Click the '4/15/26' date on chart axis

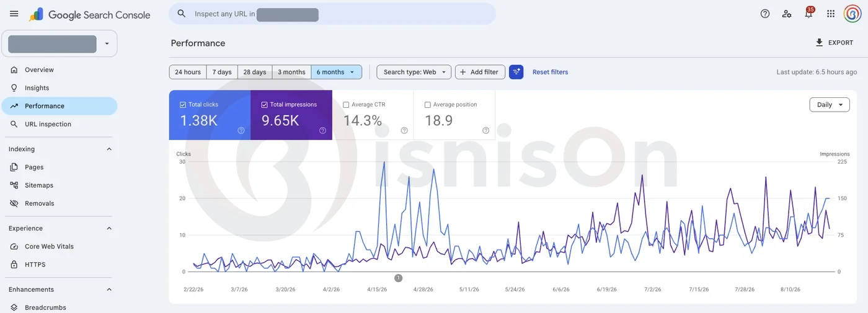pyautogui.click(x=377, y=289)
